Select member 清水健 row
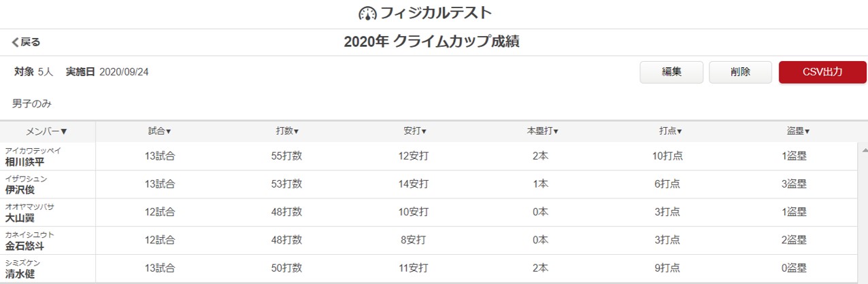 (x=429, y=268)
